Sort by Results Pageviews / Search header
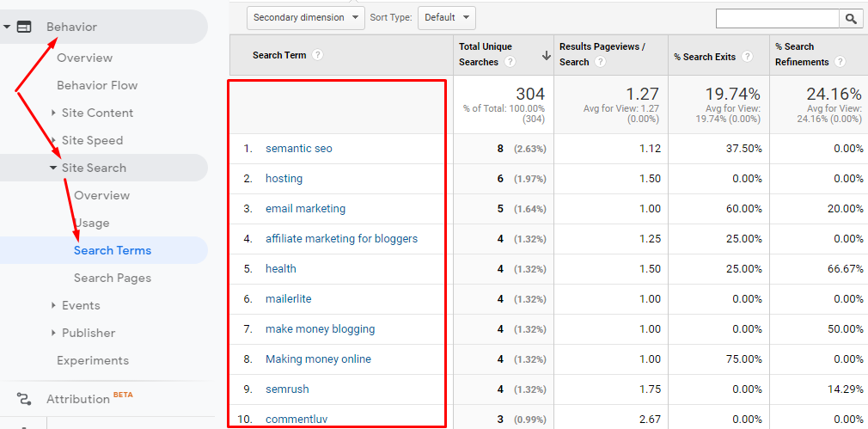The image size is (868, 429). click(602, 54)
